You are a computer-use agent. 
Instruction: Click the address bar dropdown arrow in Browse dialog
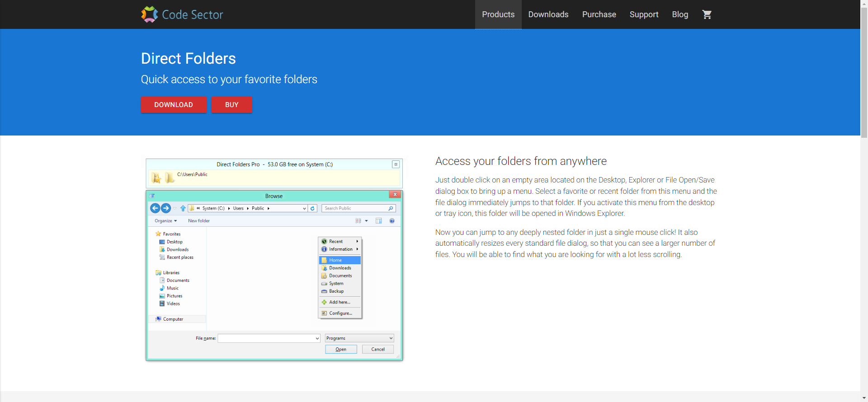[x=304, y=208]
